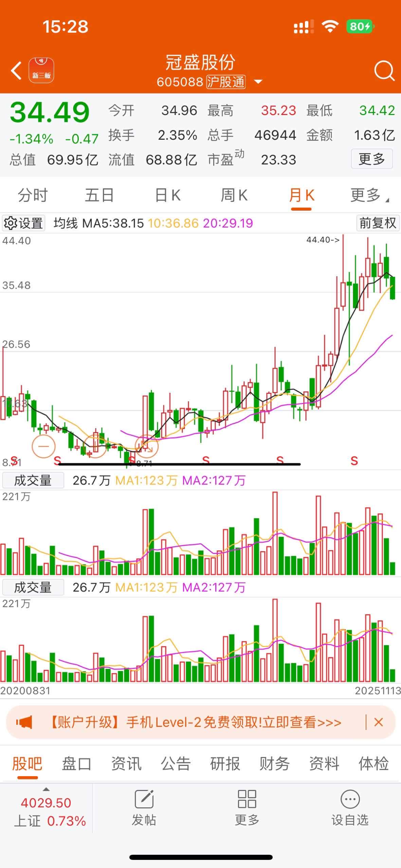Open the 盘口 tab
The width and height of the screenshot is (401, 868).
(x=77, y=764)
